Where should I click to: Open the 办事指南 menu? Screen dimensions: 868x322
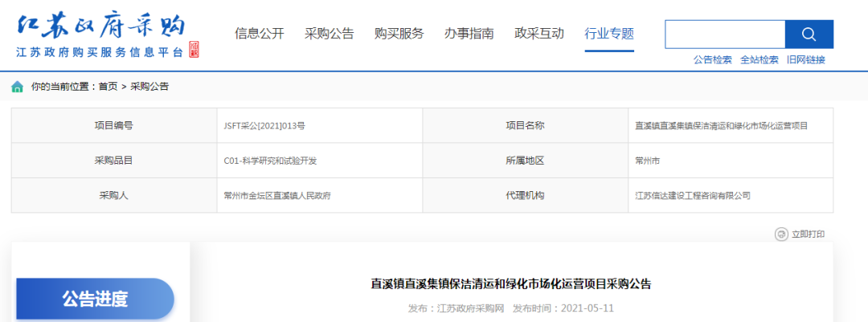point(469,34)
